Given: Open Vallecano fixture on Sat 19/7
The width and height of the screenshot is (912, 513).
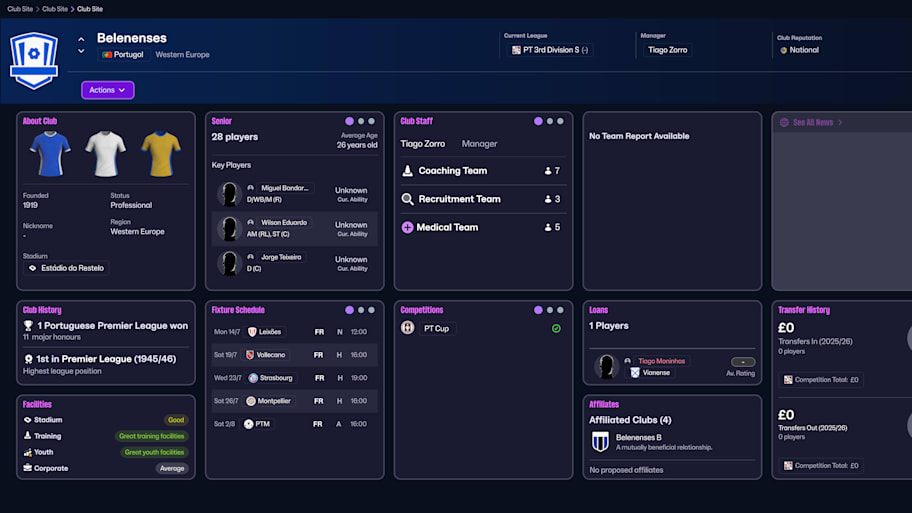Looking at the screenshot, I should [x=294, y=355].
